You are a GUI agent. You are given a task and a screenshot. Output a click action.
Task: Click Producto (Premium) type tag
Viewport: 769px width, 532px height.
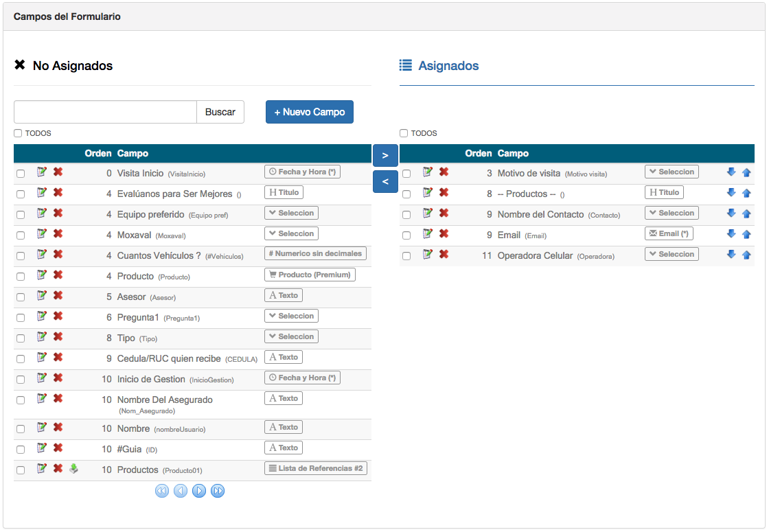(310, 275)
